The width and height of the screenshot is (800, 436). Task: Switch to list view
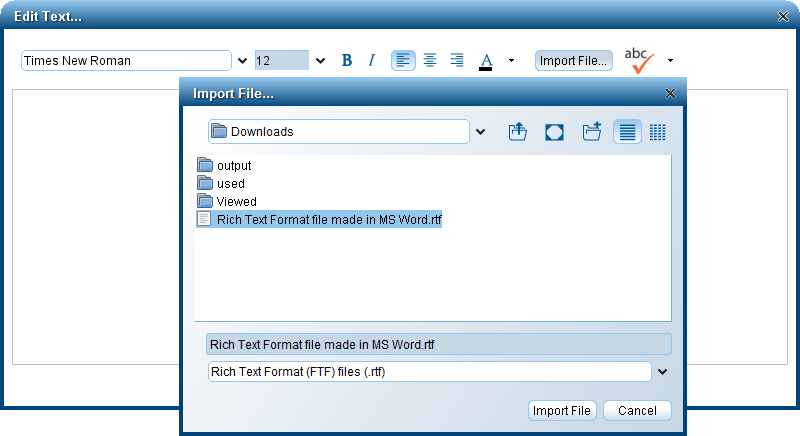click(627, 132)
